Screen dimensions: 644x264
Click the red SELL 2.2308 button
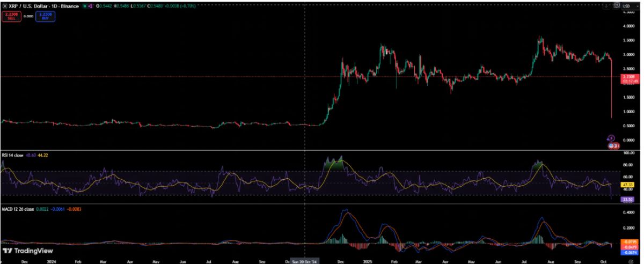[x=11, y=16]
